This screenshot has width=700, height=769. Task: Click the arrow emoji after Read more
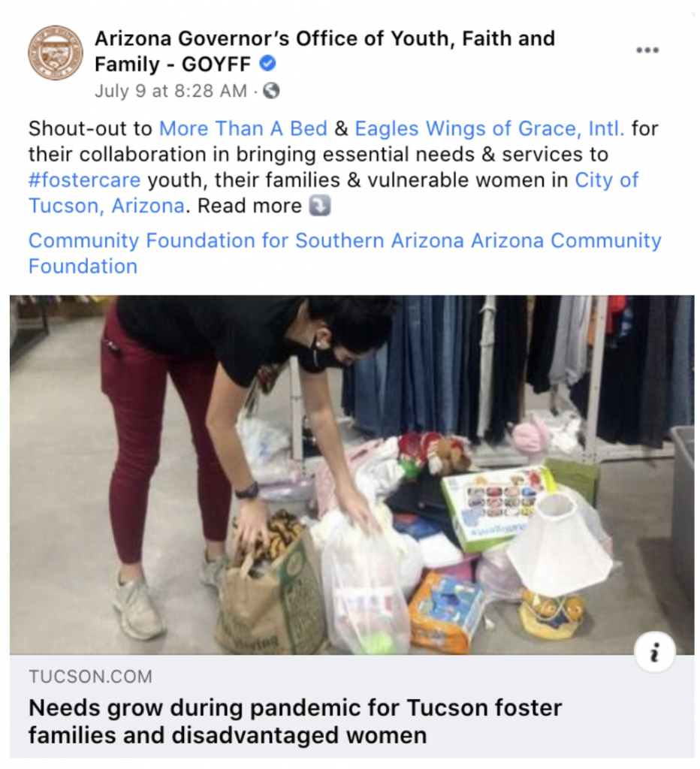(x=319, y=206)
